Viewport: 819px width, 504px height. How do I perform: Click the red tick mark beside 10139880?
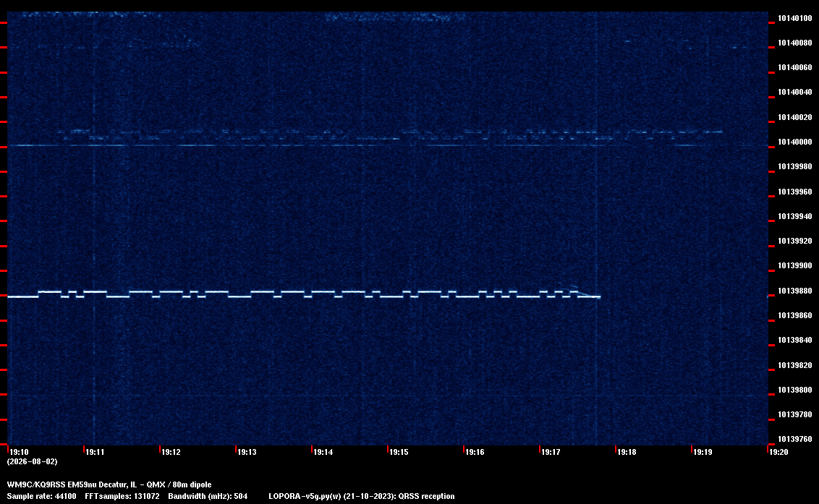click(771, 296)
